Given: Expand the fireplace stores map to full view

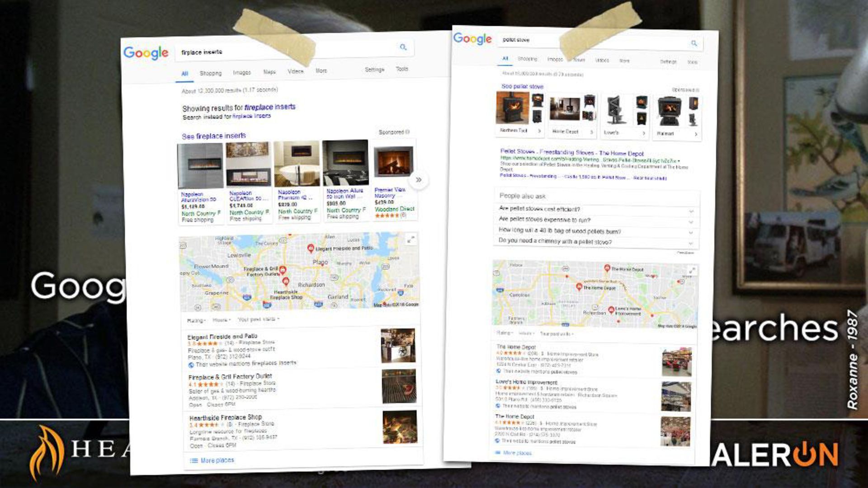Looking at the screenshot, I should 410,240.
